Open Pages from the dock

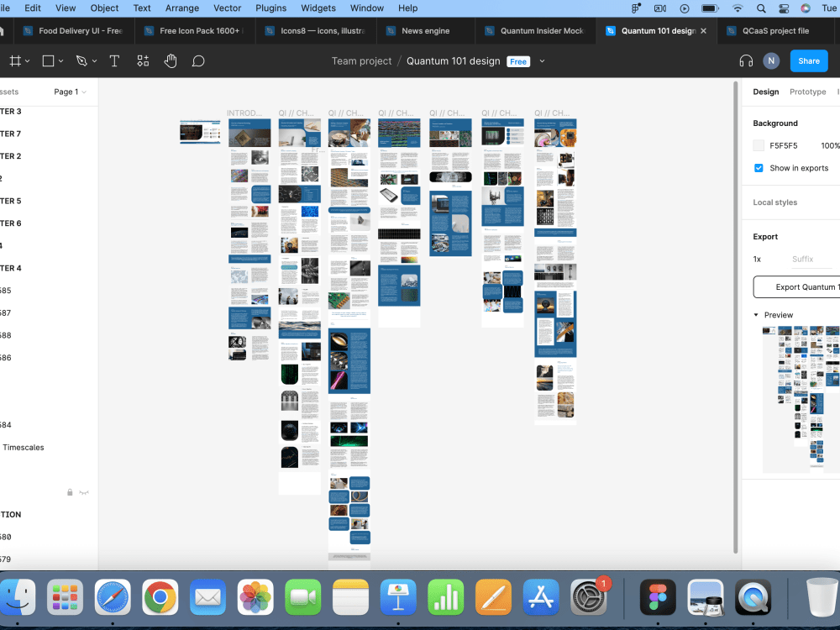[x=493, y=596]
